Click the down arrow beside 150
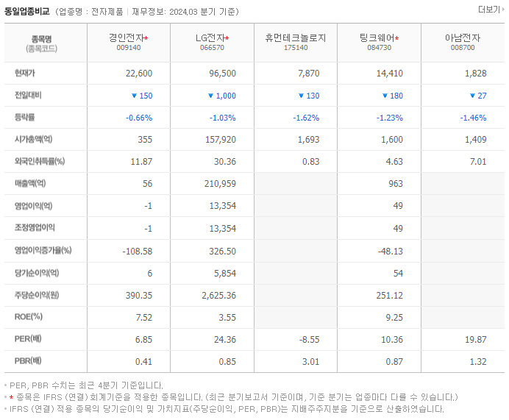The image size is (509, 420). click(x=134, y=96)
